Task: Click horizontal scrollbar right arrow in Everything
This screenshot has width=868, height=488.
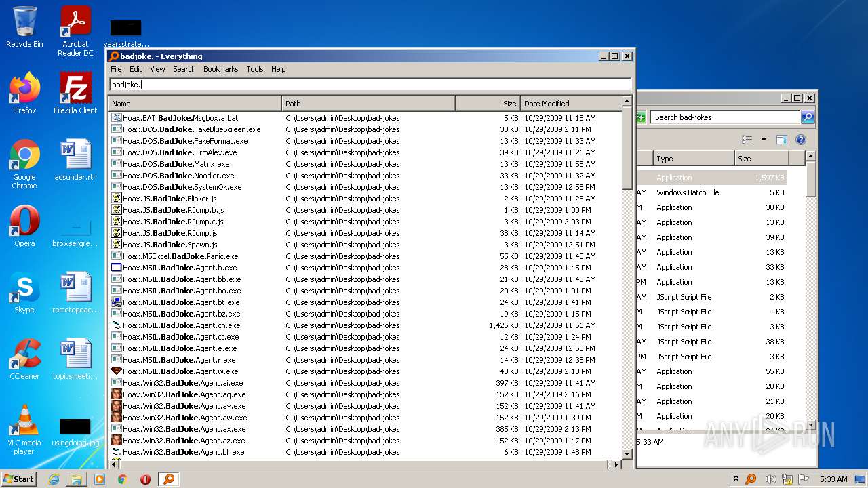Action: click(616, 464)
